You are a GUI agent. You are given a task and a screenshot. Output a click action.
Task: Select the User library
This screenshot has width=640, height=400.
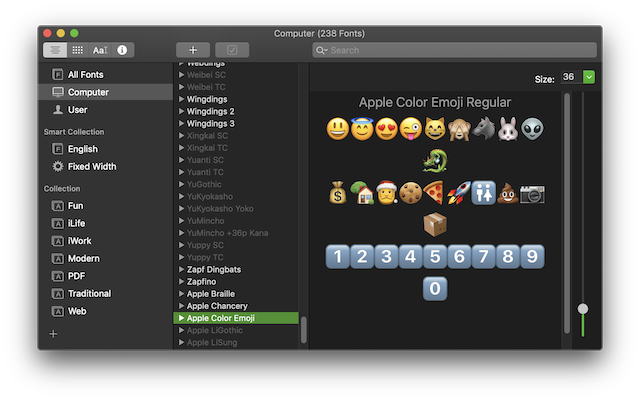106,110
